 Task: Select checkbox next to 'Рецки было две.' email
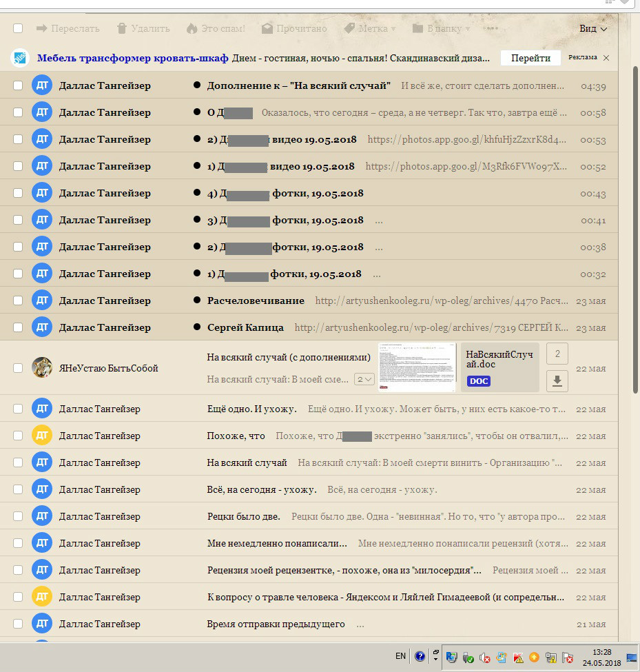coord(18,516)
